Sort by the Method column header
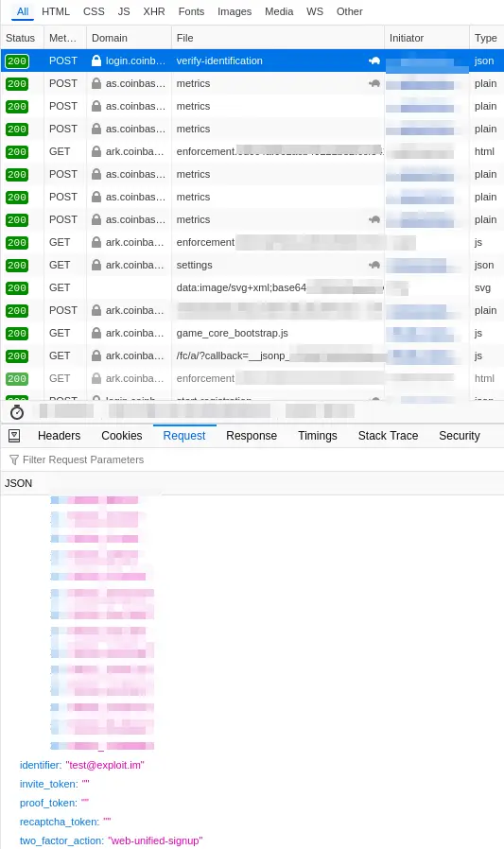 65,38
